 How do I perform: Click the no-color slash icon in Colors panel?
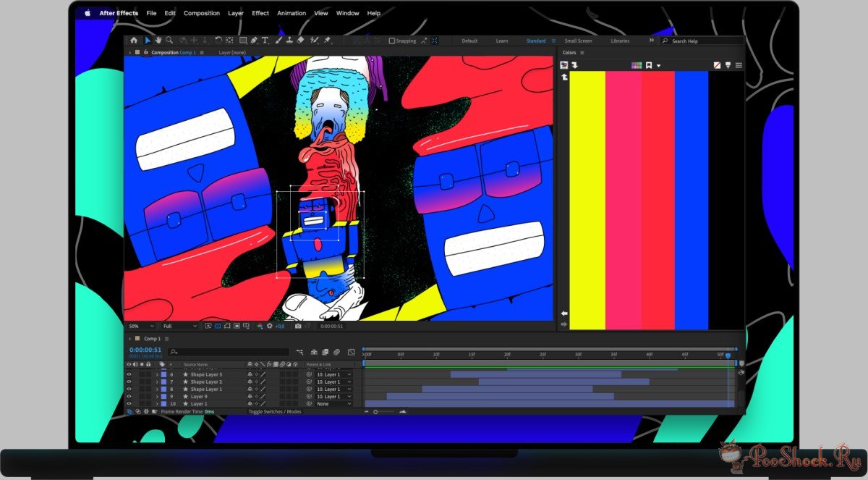[x=717, y=65]
